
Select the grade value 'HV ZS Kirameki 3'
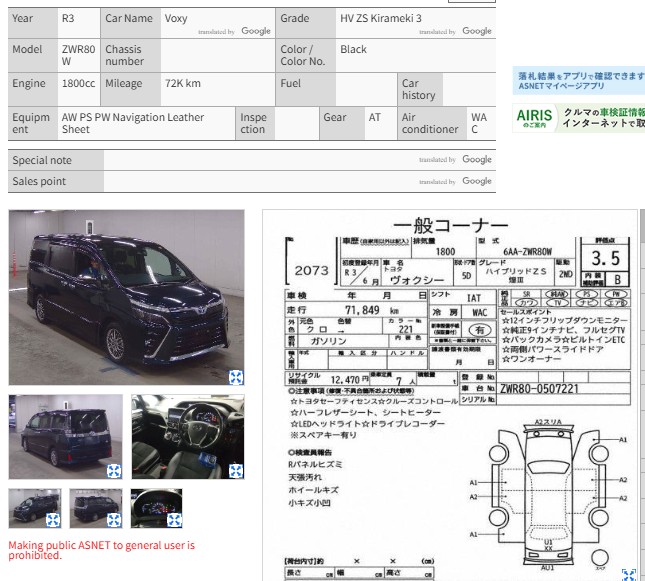pos(381,19)
